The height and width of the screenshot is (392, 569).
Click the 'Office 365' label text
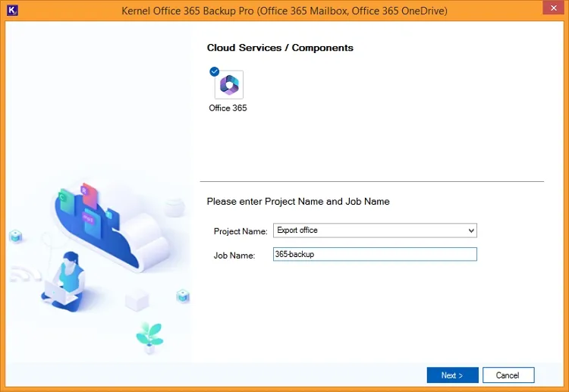(x=228, y=108)
